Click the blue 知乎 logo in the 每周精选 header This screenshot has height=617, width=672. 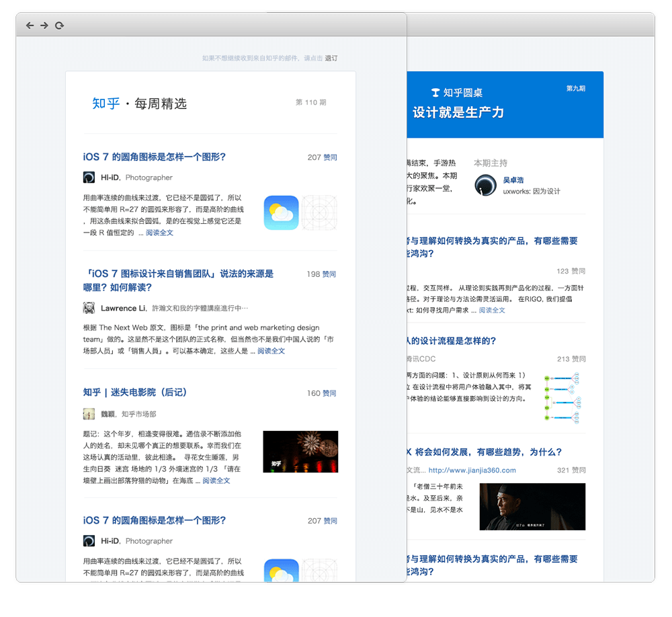click(106, 104)
